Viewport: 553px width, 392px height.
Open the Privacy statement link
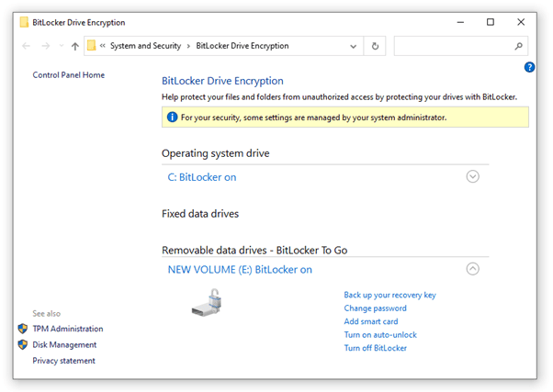(63, 361)
